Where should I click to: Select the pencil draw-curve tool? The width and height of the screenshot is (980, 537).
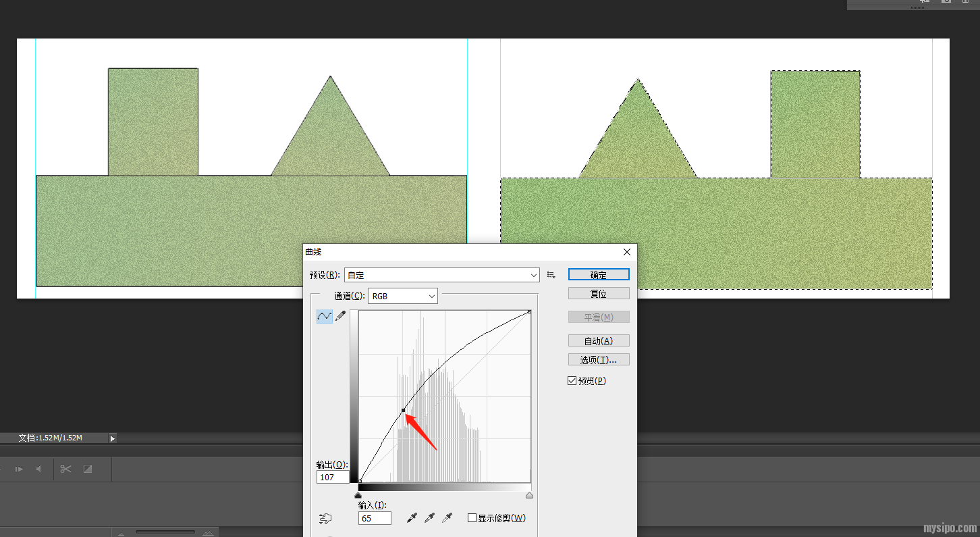point(341,316)
